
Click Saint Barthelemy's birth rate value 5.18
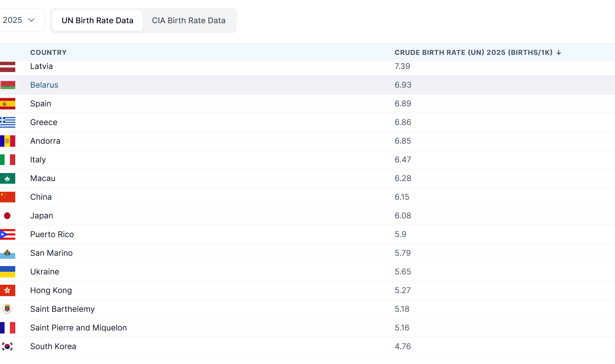[402, 309]
